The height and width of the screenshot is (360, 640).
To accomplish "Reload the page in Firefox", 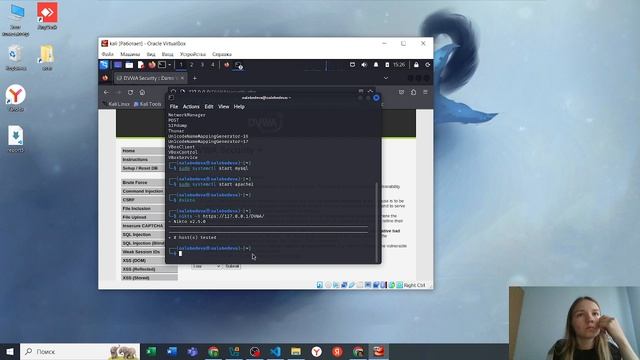I will tap(130, 92).
